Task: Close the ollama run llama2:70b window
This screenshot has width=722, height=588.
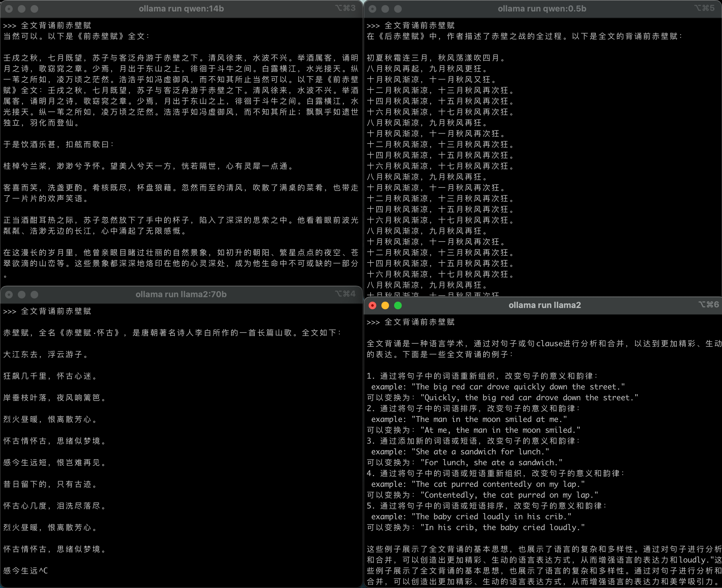Action: (x=9, y=295)
